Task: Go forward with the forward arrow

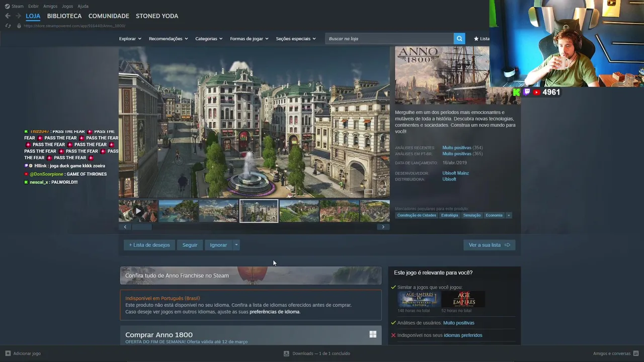Action: [18, 16]
